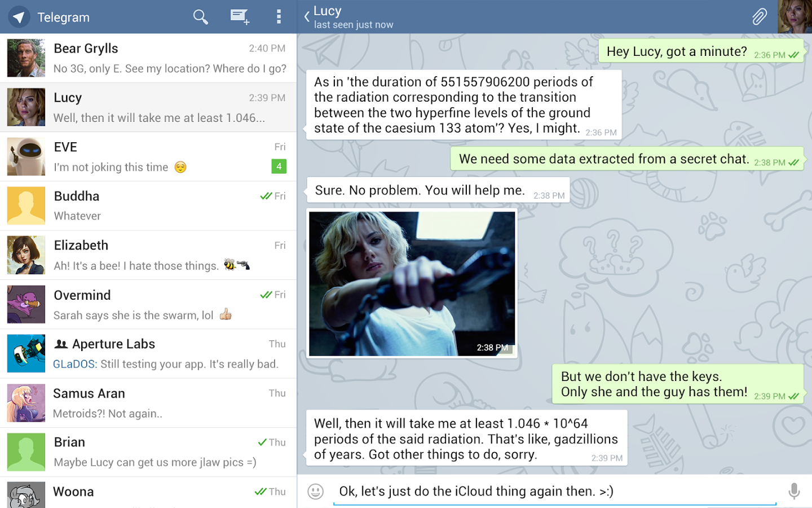
Task: Select the Aperture Labs group chat
Action: tap(148, 353)
